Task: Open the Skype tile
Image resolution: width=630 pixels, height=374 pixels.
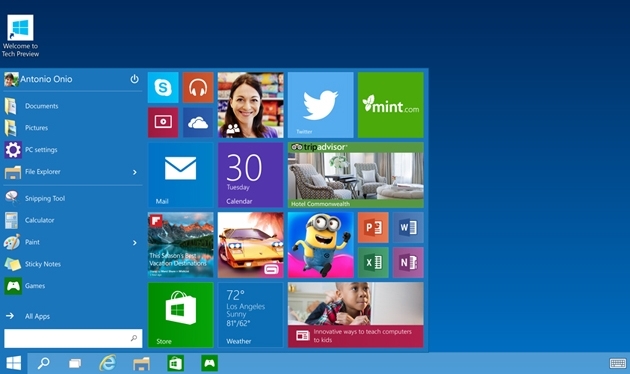Action: [x=163, y=88]
